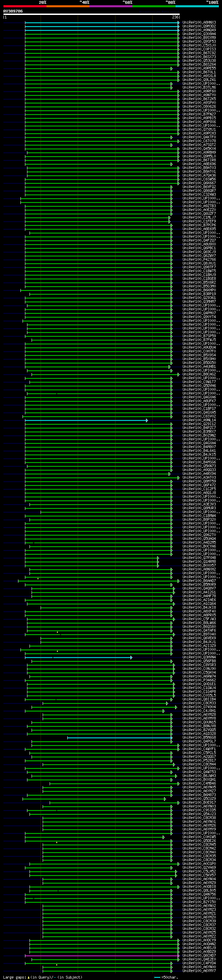Select the UniRef100_A9NL14 label

(x=199, y=420)
